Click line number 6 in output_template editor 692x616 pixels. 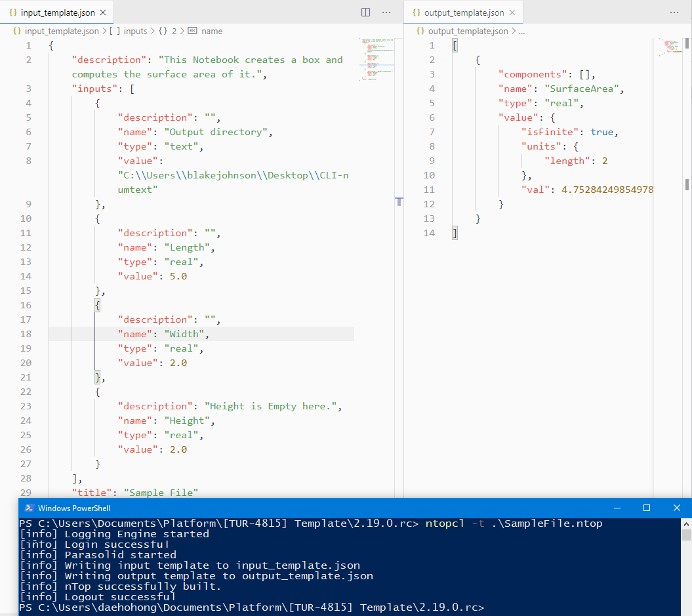coord(432,117)
